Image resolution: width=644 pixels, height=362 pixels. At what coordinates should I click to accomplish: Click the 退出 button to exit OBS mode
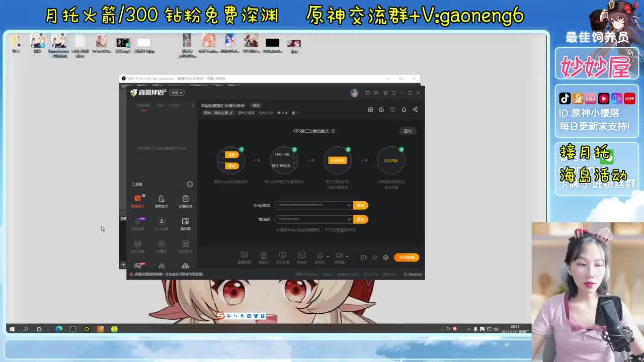pos(408,131)
